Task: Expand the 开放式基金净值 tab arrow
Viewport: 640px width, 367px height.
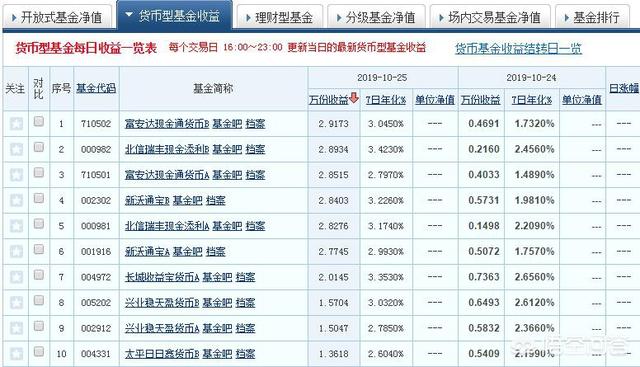Action: coord(14,18)
